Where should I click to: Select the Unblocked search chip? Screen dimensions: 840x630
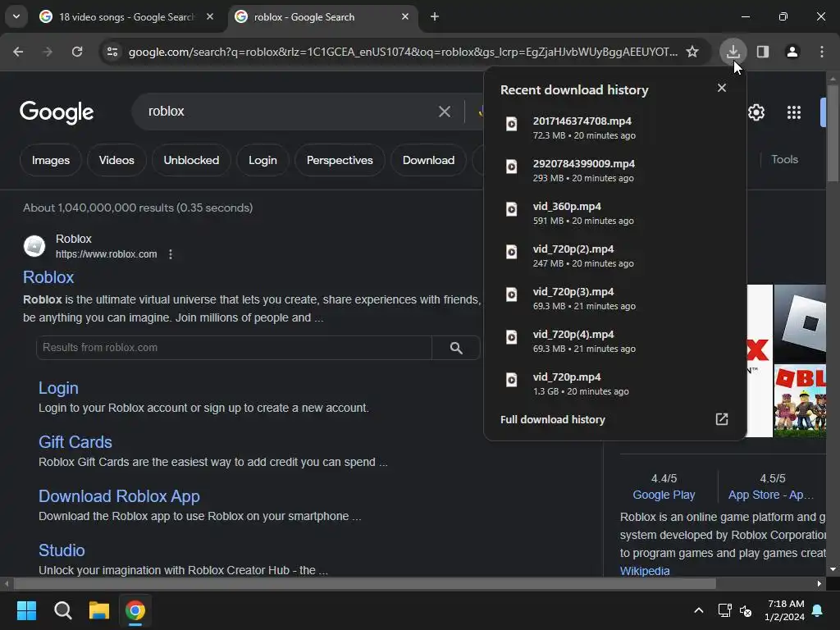[x=191, y=160]
